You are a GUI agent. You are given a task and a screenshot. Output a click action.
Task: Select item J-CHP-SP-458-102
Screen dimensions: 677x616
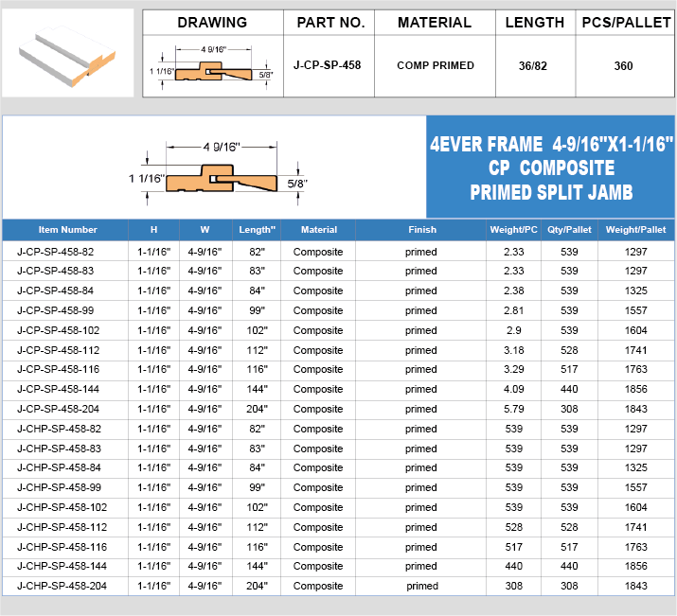(62, 507)
